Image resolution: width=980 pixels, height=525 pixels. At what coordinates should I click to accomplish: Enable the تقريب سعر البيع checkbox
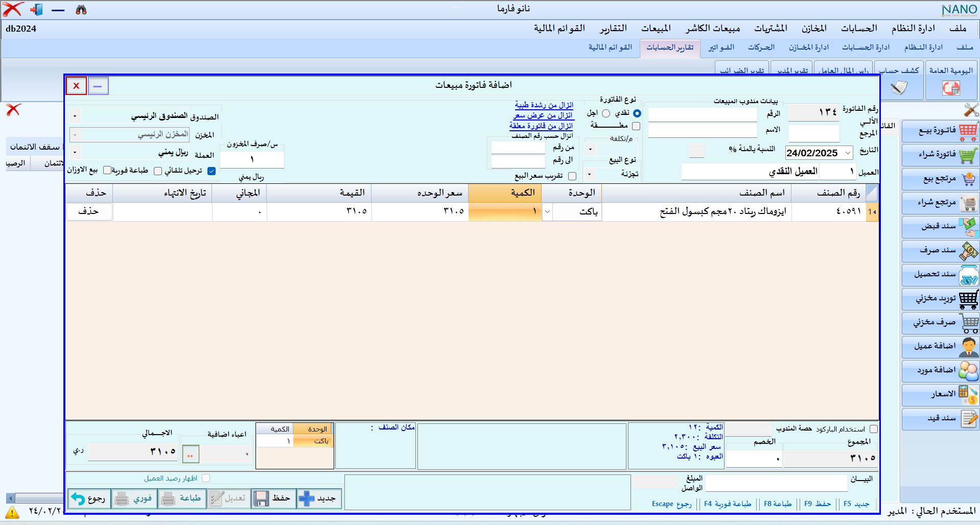572,176
